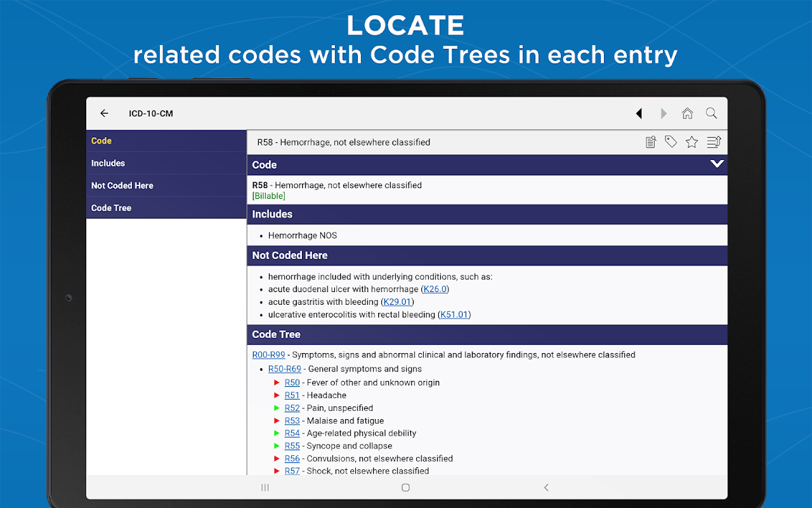
Task: Open Android recent apps button
Action: tap(265, 488)
